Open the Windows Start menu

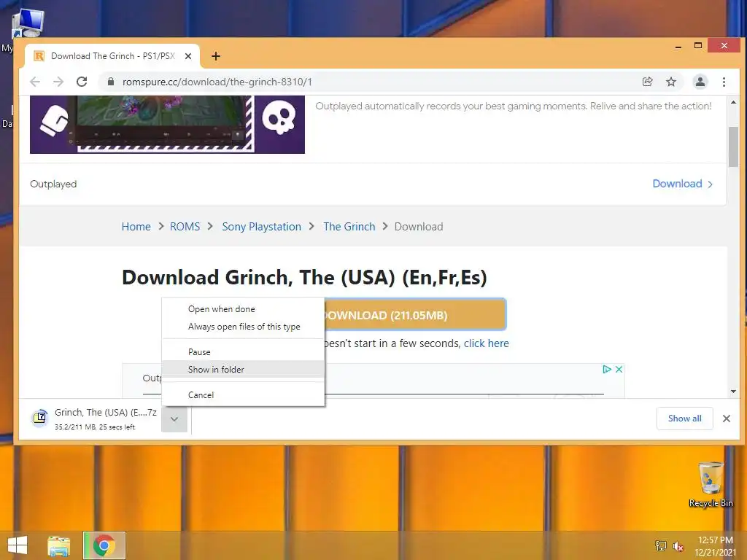click(x=18, y=545)
